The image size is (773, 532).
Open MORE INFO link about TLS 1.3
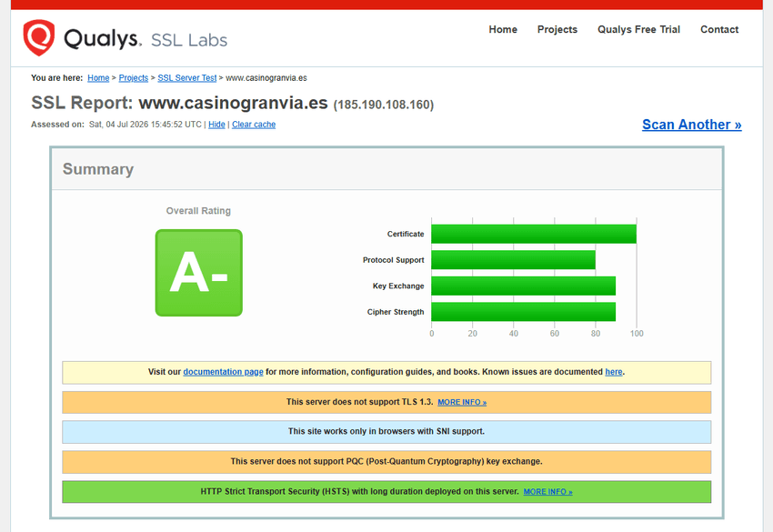click(x=462, y=402)
